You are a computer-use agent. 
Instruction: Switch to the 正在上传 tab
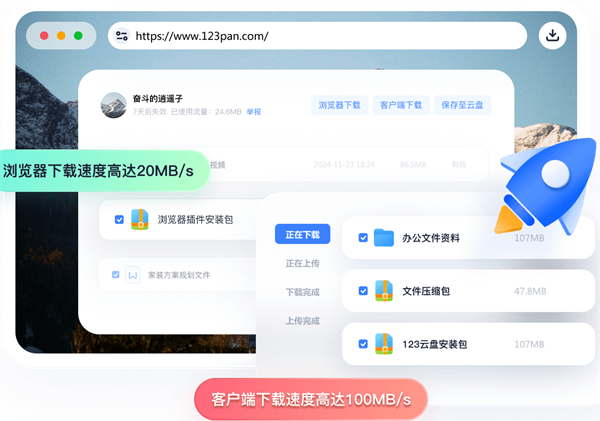(x=302, y=264)
